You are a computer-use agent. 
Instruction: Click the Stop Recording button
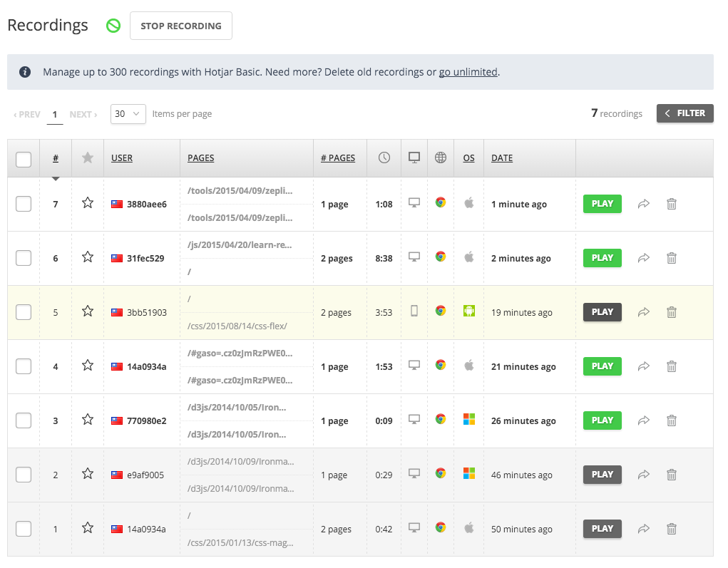coord(180,26)
